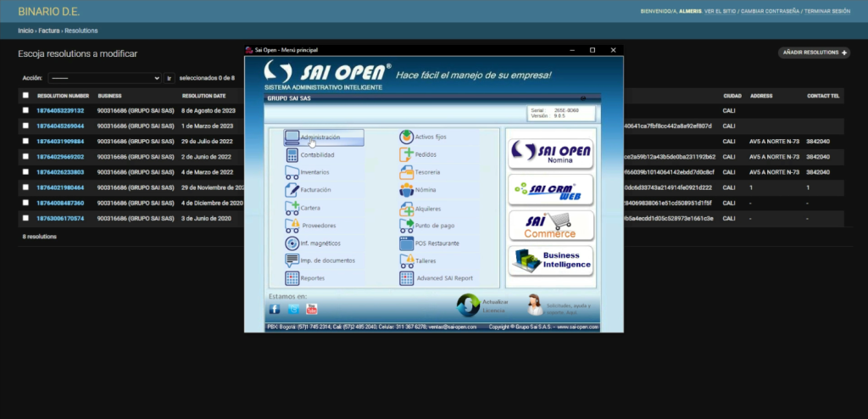Screen dimensions: 868x419
Task: Open the Tesorería module icon
Action: pos(406,172)
